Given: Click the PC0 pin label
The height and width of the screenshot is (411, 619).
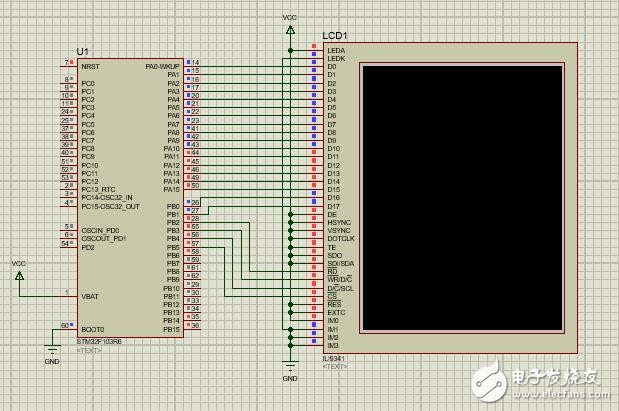Looking at the screenshot, I should [88, 83].
